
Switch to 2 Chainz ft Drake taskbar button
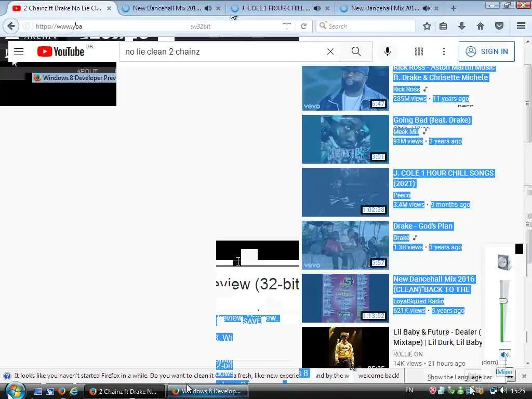(125, 391)
